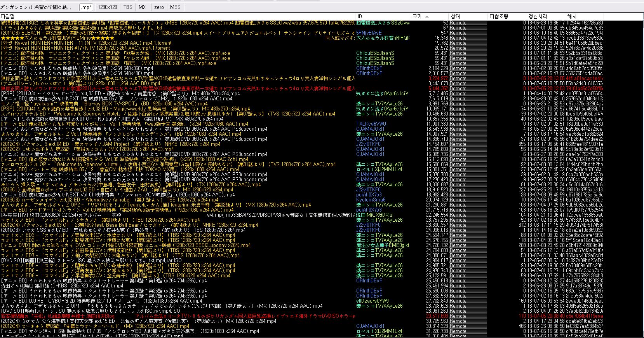The width and height of the screenshot is (644, 338).
Task: Click the 갱신시각 column header
Action: click(x=538, y=17)
